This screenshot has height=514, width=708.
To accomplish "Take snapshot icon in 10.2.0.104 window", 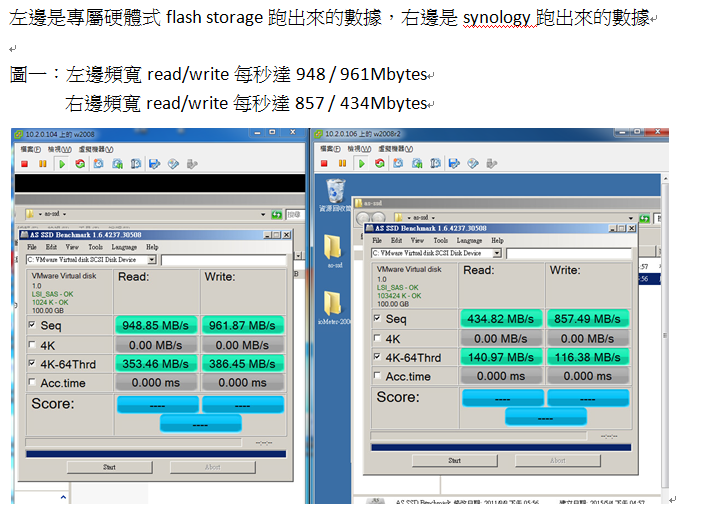I will [x=98, y=164].
